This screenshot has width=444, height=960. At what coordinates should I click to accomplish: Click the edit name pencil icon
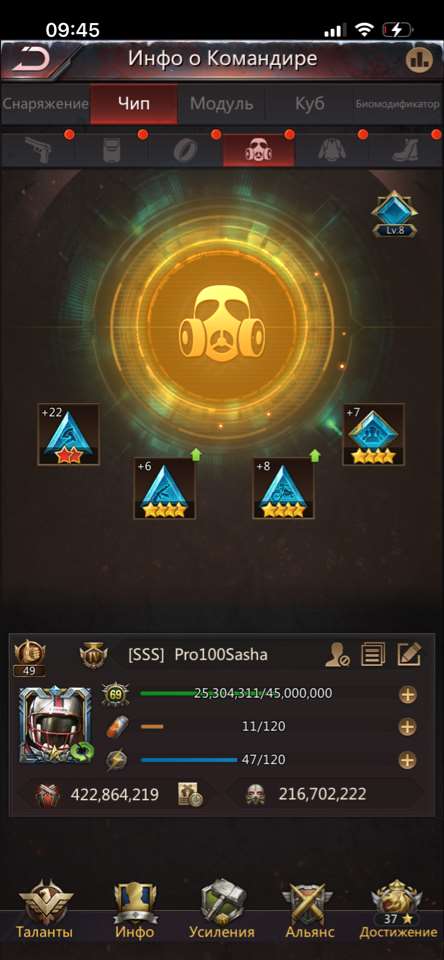tap(408, 655)
